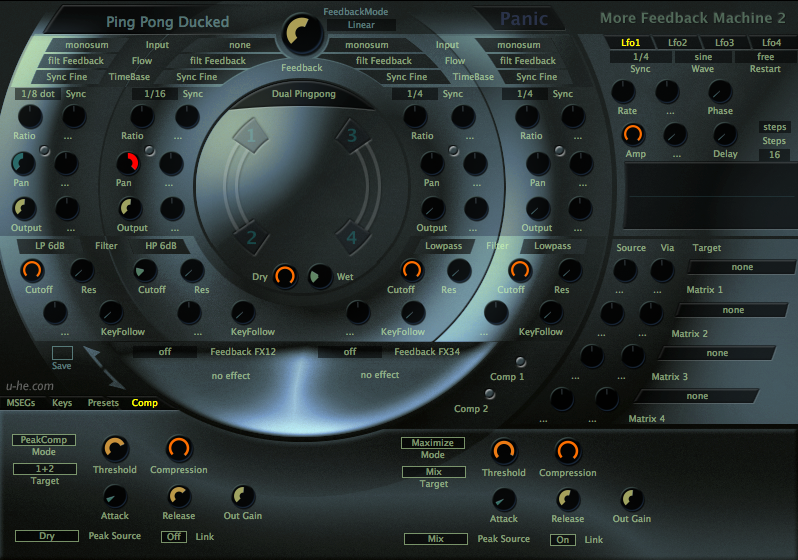Switch to the Lfo3 tab
The width and height of the screenshot is (798, 560).
pos(724,43)
